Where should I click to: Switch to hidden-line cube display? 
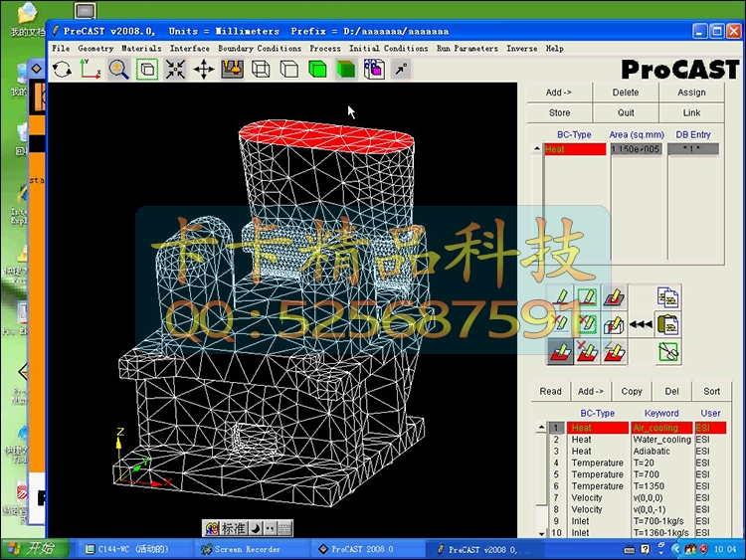pyautogui.click(x=288, y=70)
